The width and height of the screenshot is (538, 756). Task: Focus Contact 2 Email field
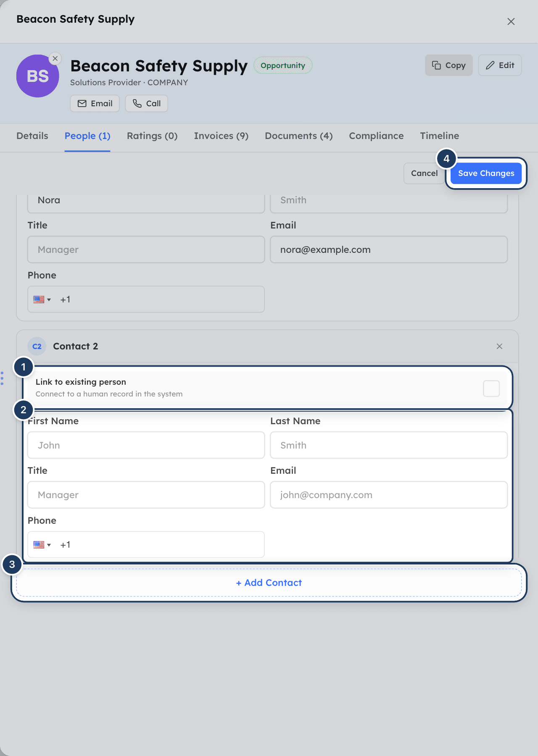tap(389, 495)
